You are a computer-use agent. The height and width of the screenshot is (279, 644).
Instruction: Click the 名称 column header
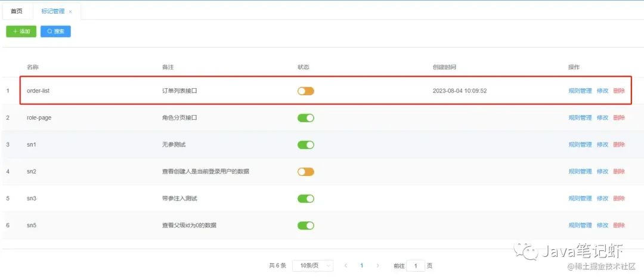click(x=32, y=67)
